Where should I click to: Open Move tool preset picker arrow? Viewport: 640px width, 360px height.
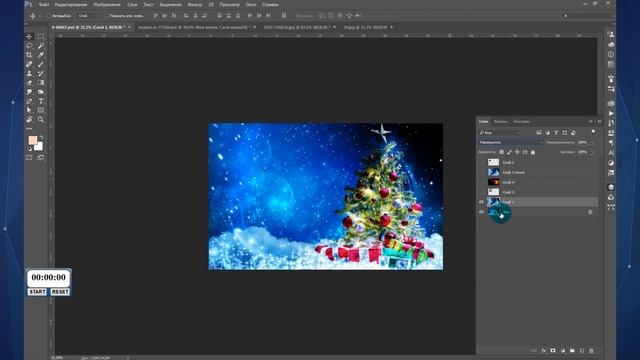40,16
